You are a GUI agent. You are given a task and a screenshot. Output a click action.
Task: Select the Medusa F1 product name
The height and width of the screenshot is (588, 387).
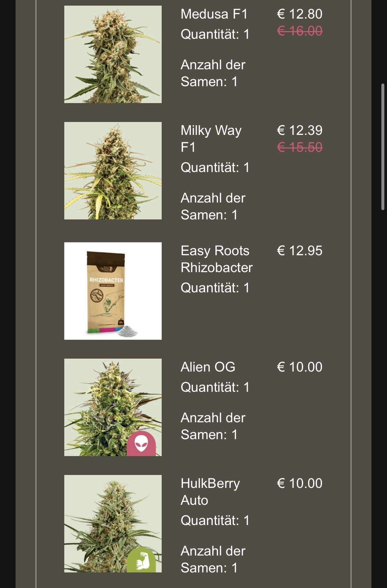click(x=214, y=14)
